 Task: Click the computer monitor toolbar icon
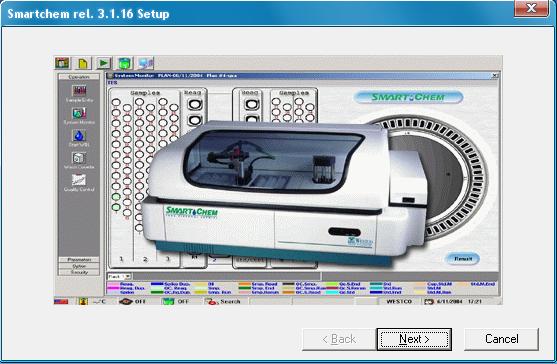[x=145, y=63]
